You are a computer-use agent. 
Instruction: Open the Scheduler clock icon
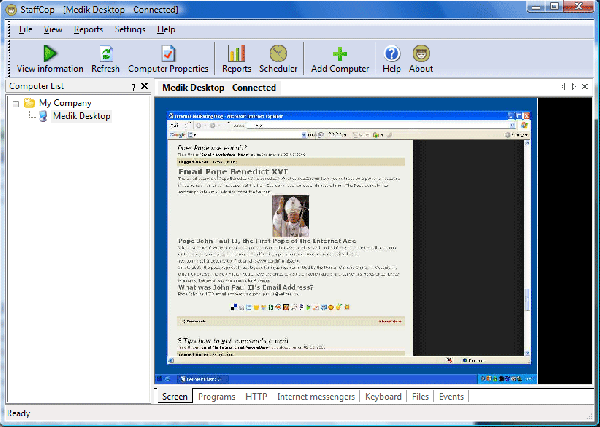(279, 53)
